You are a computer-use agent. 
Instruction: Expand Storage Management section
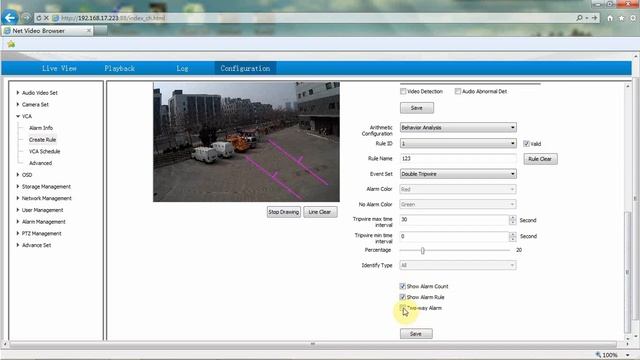(x=46, y=187)
